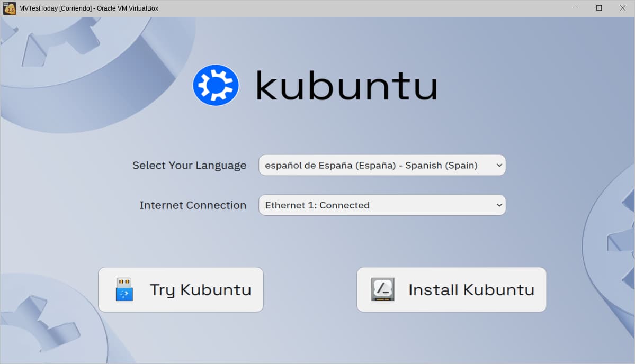635x364 pixels.
Task: Click the VirtualBox app icon in title bar
Action: click(x=9, y=8)
